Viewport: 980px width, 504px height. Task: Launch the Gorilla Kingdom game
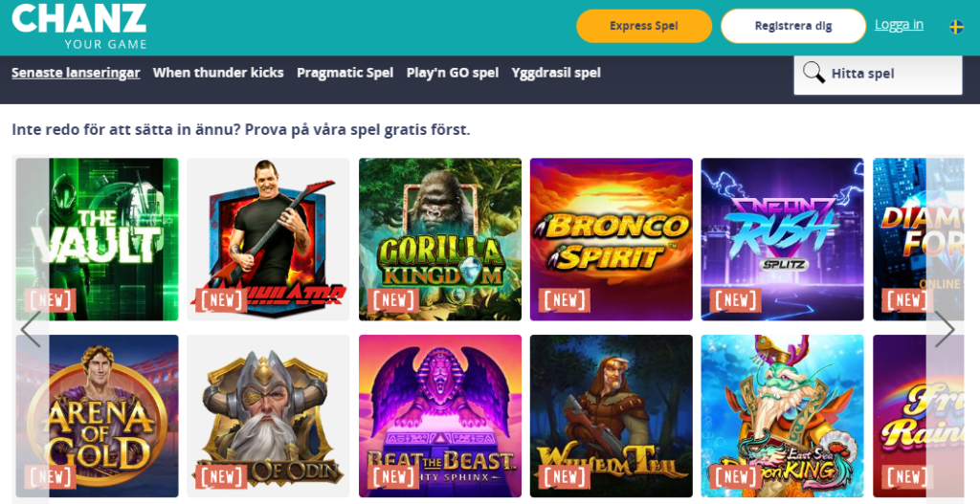pos(440,239)
